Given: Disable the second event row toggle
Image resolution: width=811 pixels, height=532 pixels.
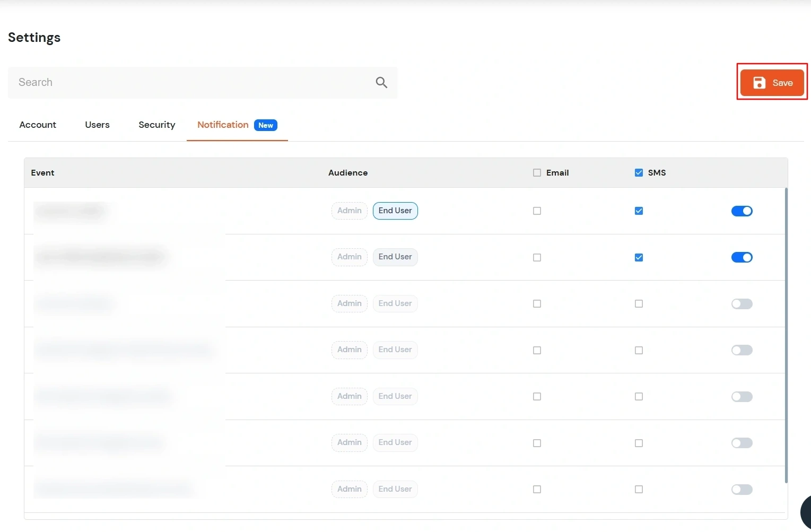Looking at the screenshot, I should [x=742, y=257].
